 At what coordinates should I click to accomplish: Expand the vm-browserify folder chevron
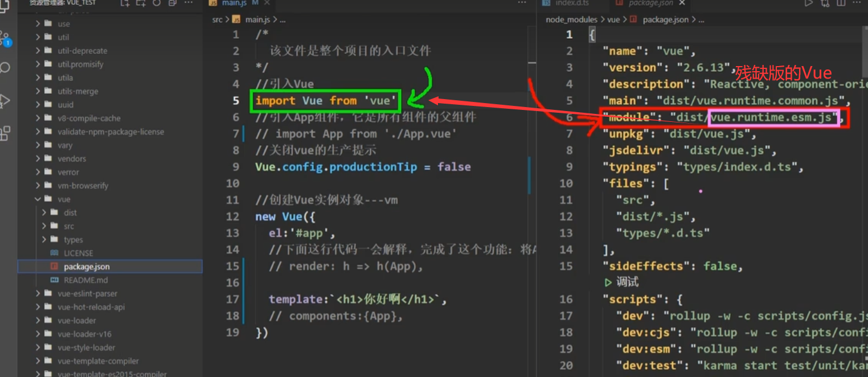(38, 185)
